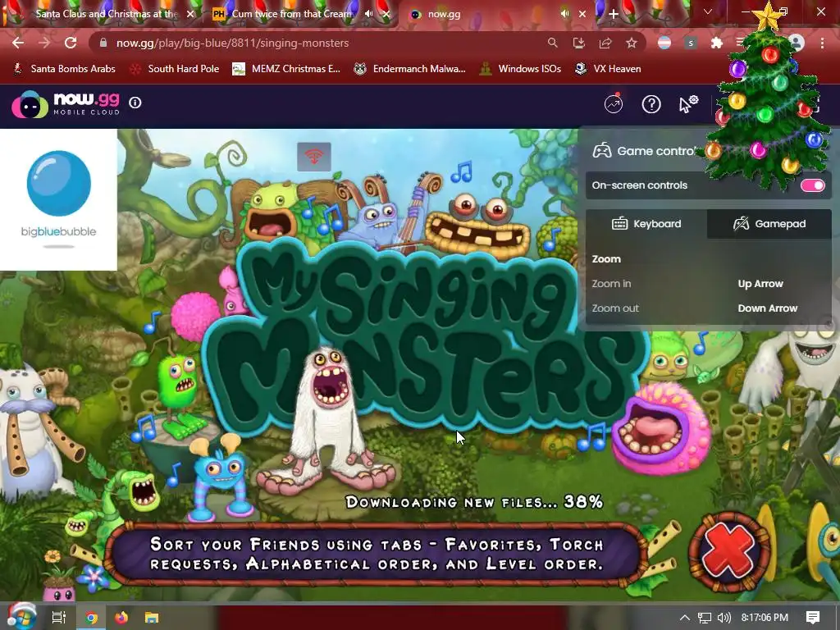
Task: Launch Firefox from the taskbar
Action: 121,618
